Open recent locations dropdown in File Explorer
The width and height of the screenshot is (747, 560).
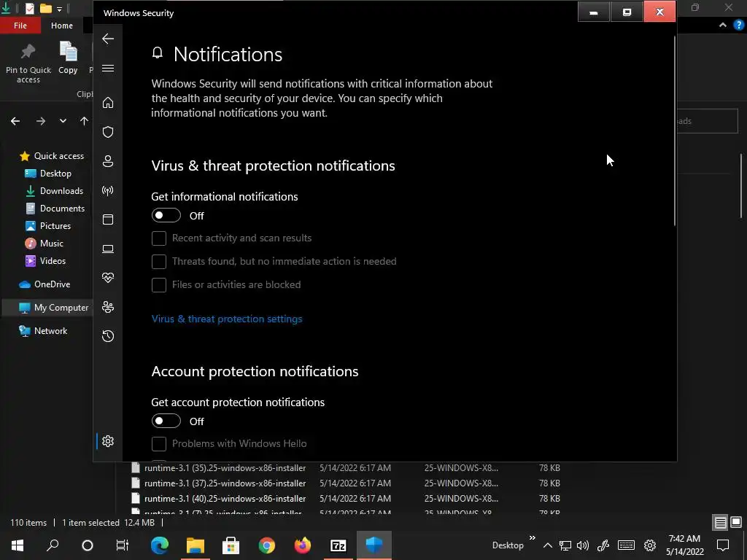(x=63, y=121)
